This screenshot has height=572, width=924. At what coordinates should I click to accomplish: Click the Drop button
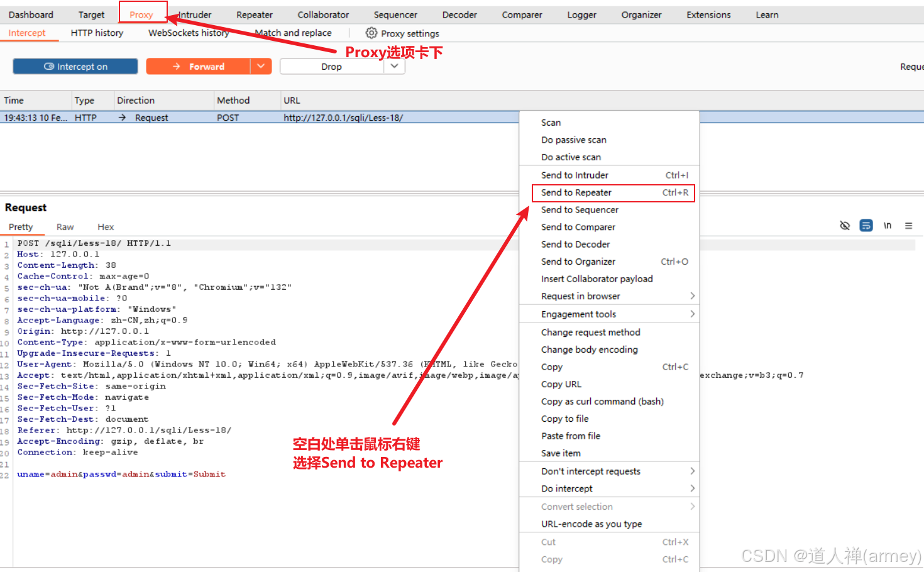(331, 67)
